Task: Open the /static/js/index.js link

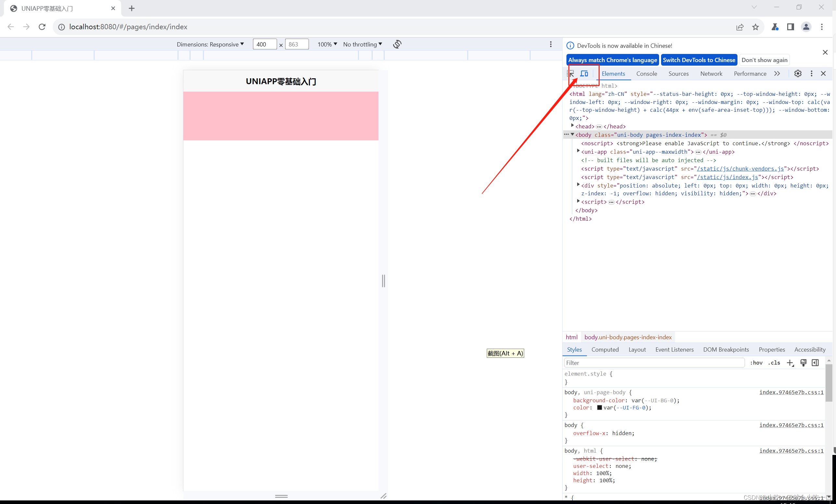Action: click(727, 177)
